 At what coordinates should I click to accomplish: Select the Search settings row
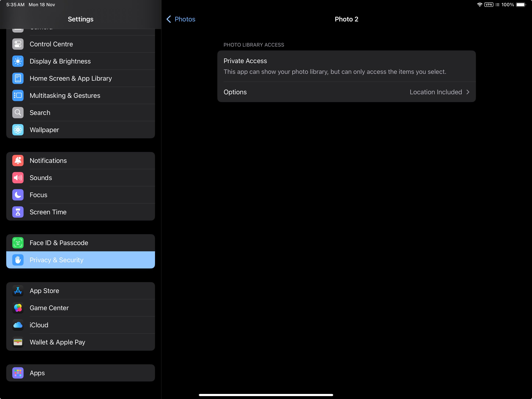(81, 113)
